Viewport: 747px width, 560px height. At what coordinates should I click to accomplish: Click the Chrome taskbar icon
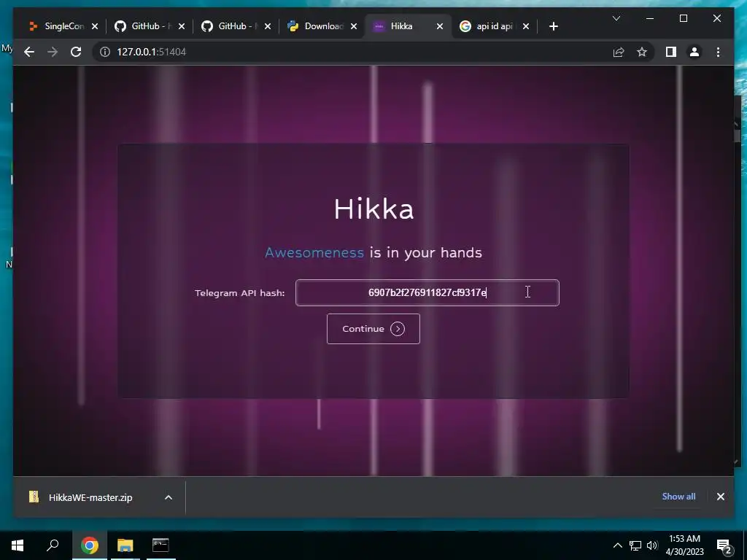click(90, 545)
